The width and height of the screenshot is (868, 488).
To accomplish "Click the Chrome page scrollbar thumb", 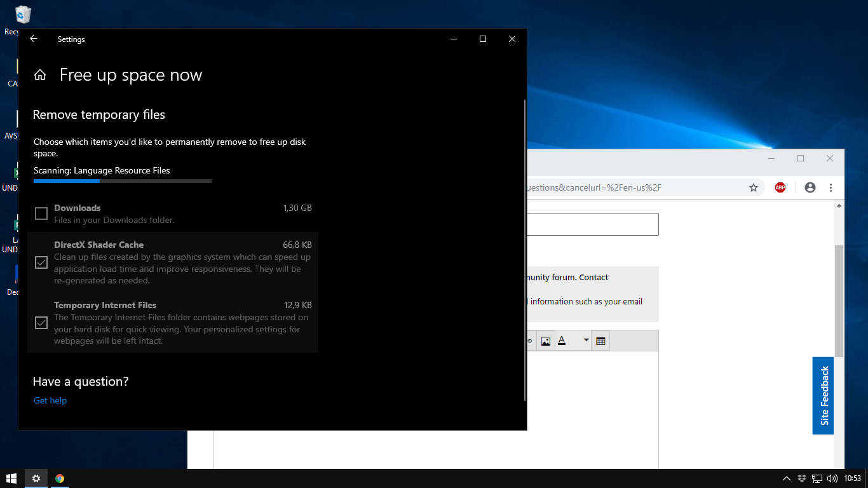I will pyautogui.click(x=839, y=301).
